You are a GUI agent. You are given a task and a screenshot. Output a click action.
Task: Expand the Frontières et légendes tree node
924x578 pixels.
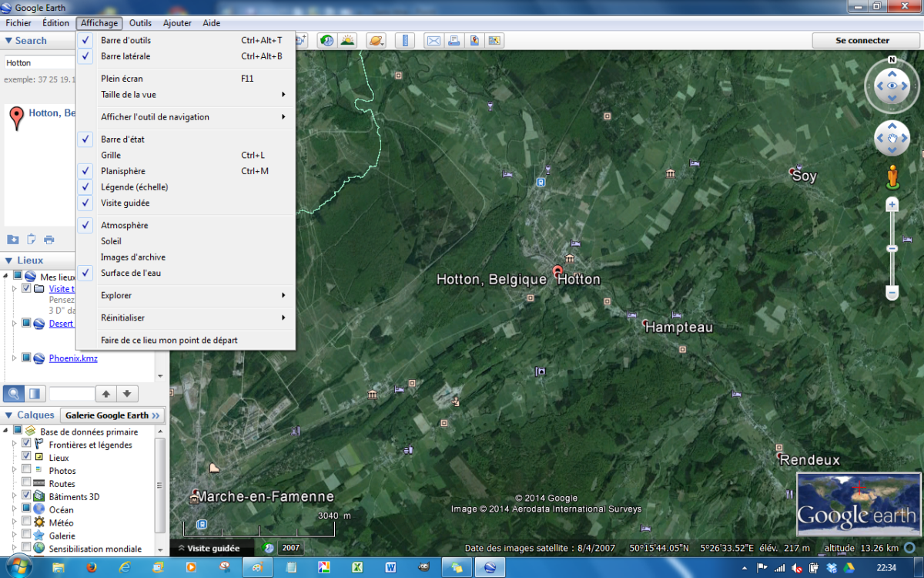[x=15, y=445]
